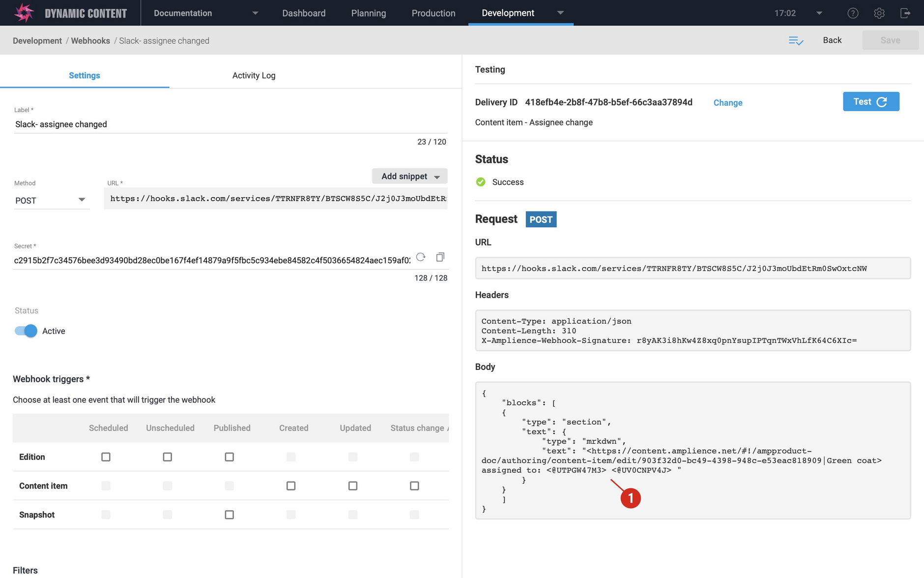Image resolution: width=924 pixels, height=578 pixels.
Task: Click the Label input field
Action: click(x=231, y=124)
